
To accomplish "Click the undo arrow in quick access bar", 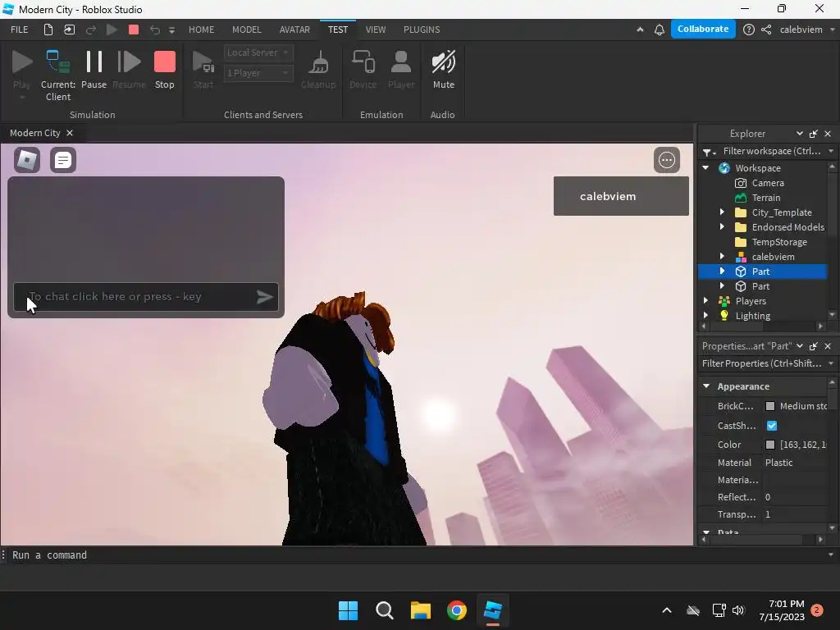I will [155, 30].
